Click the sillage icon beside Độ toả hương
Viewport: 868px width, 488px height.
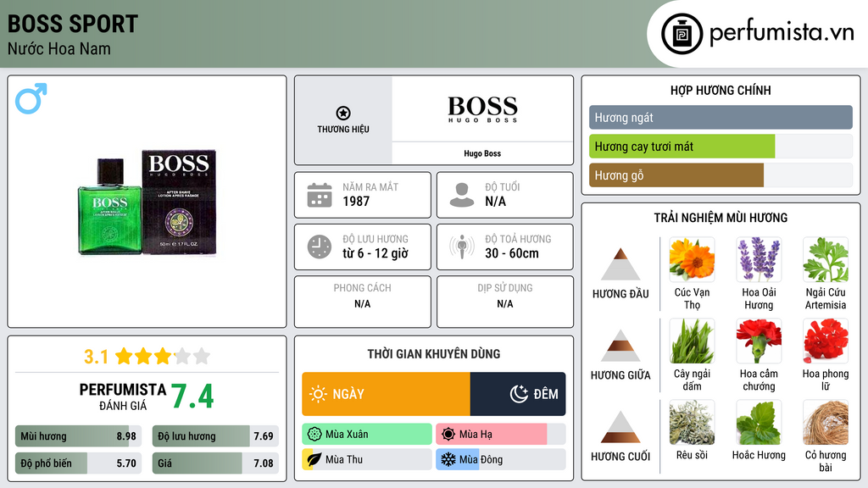462,247
